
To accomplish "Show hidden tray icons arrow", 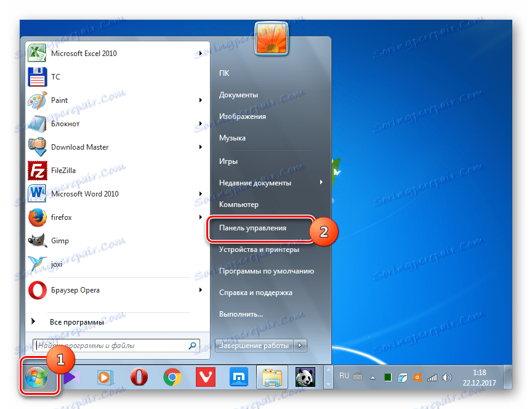I will (x=373, y=378).
